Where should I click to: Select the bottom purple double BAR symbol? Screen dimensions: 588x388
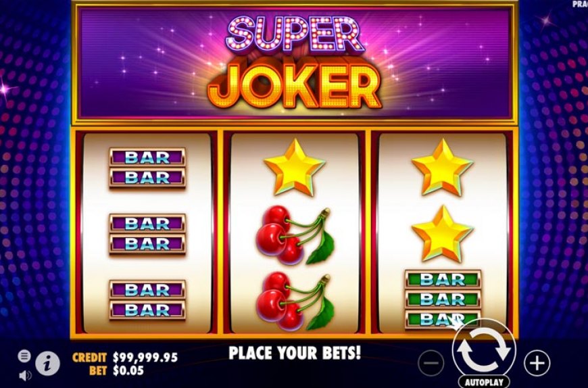[147, 300]
